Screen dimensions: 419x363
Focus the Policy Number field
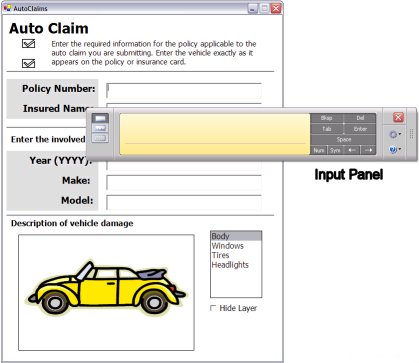pyautogui.click(x=184, y=91)
